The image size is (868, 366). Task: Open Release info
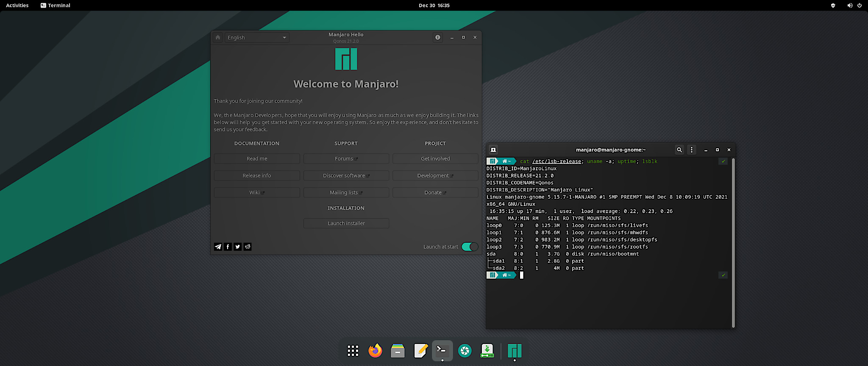pyautogui.click(x=257, y=175)
